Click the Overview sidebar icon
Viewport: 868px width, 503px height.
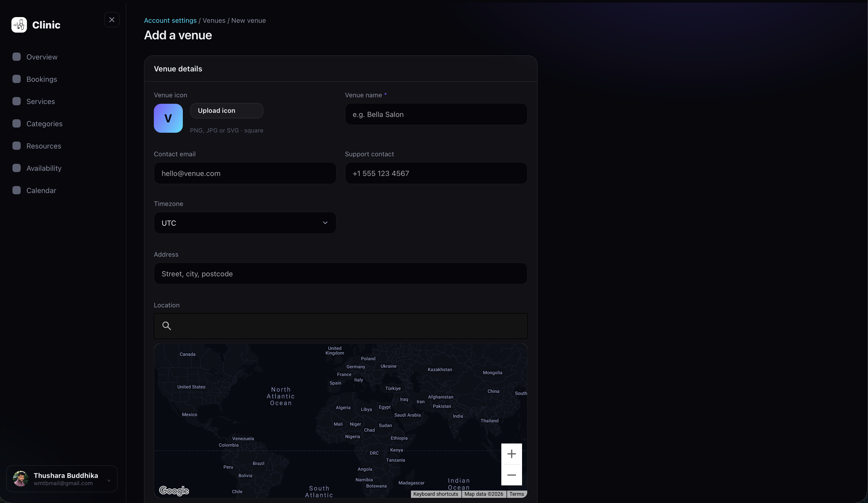pyautogui.click(x=17, y=57)
